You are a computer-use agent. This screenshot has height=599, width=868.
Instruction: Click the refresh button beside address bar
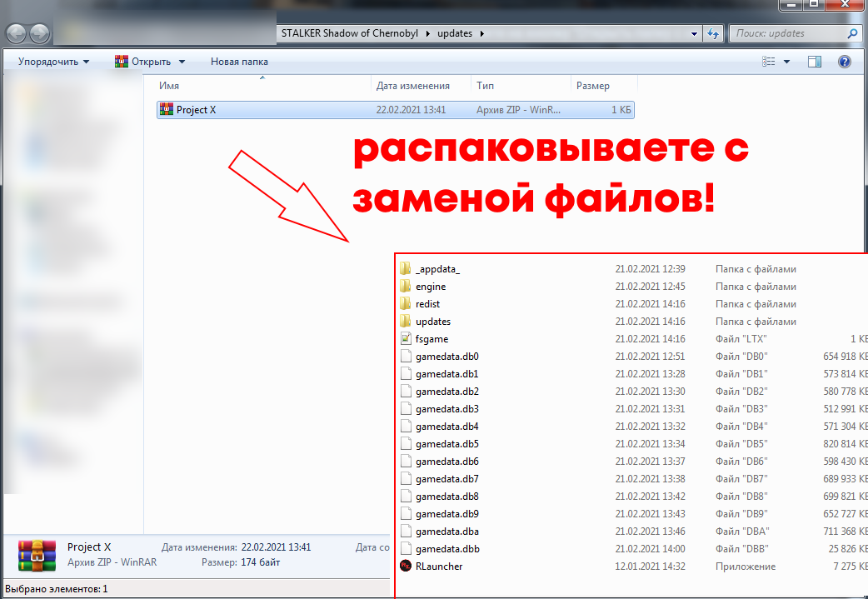pyautogui.click(x=713, y=33)
